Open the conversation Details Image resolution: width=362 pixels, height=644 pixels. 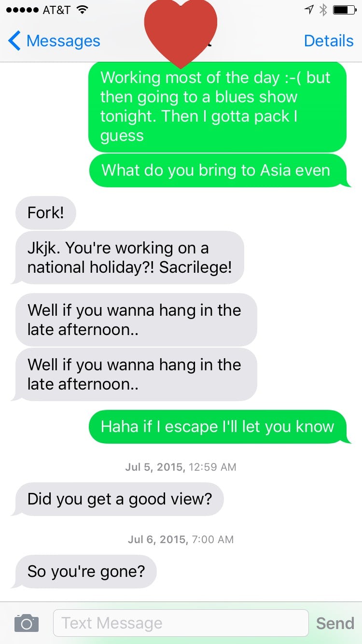(x=329, y=41)
